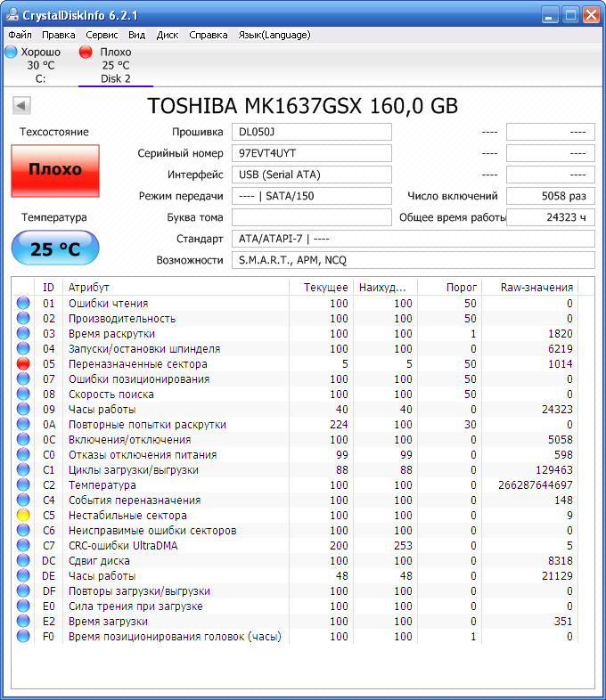The width and height of the screenshot is (606, 700).
Task: Select the Переназначенные сектора row
Action: (x=295, y=364)
